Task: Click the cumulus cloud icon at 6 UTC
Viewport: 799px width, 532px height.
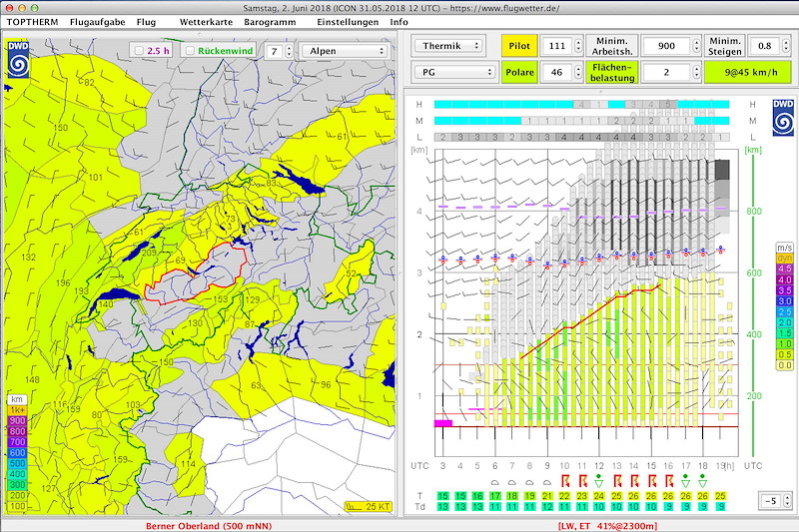Action: coord(494,482)
